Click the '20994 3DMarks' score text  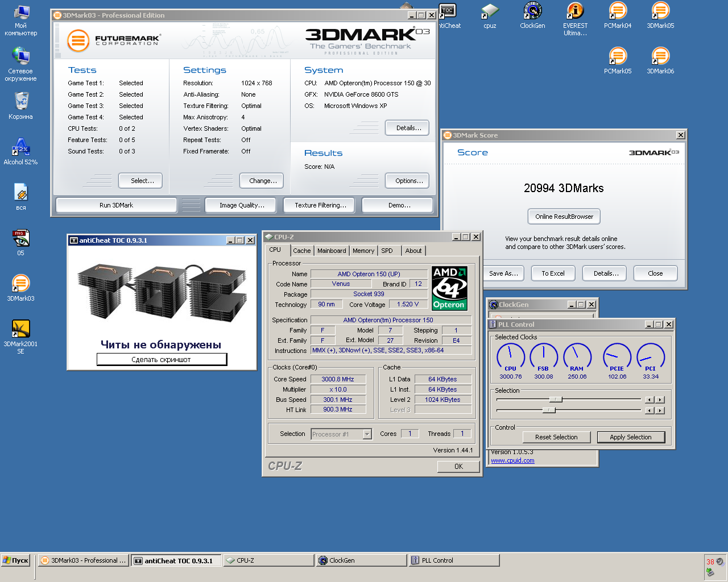(564, 188)
